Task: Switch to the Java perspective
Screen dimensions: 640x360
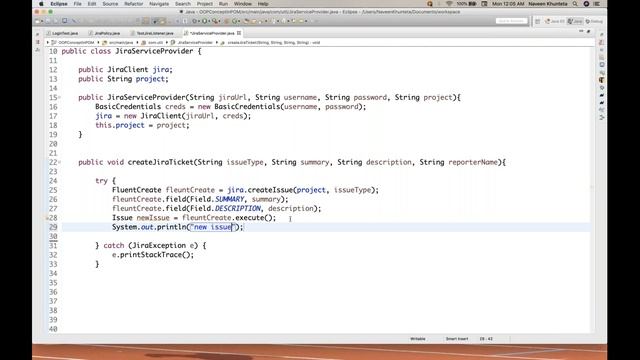Action: tap(575, 21)
